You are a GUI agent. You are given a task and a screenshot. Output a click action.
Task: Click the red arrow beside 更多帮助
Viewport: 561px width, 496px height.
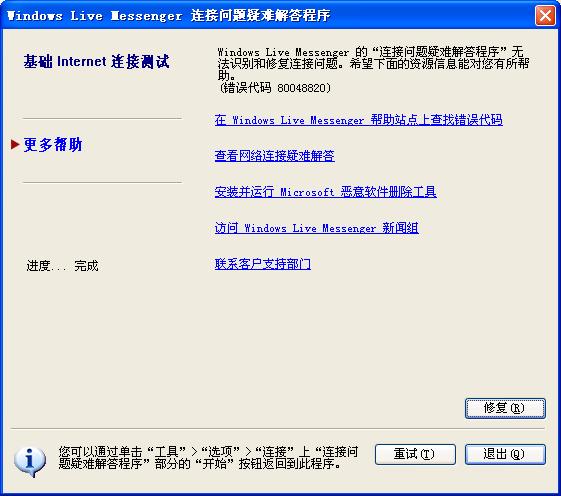click(15, 144)
